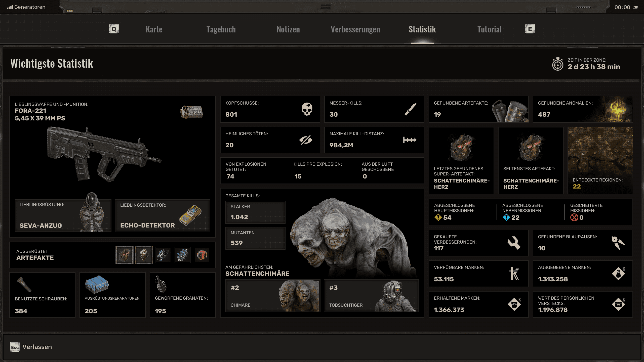This screenshot has width=644, height=362.
Task: Click the crossed-eye Heimliches Töten icon
Action: tap(306, 140)
